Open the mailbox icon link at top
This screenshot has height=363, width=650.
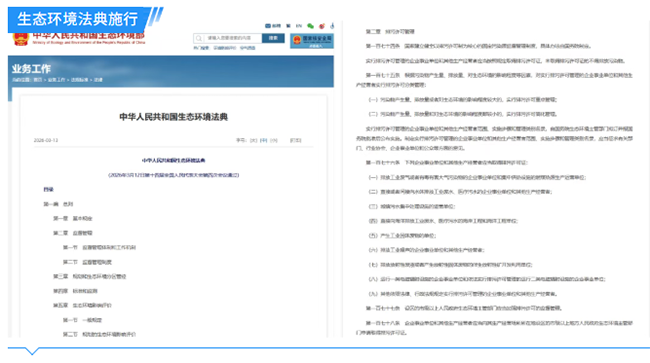click(273, 26)
